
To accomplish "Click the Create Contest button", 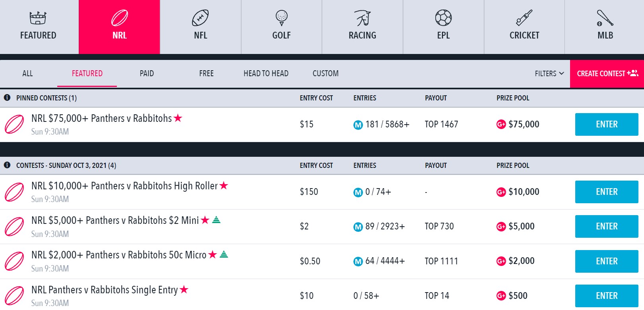I will (607, 74).
